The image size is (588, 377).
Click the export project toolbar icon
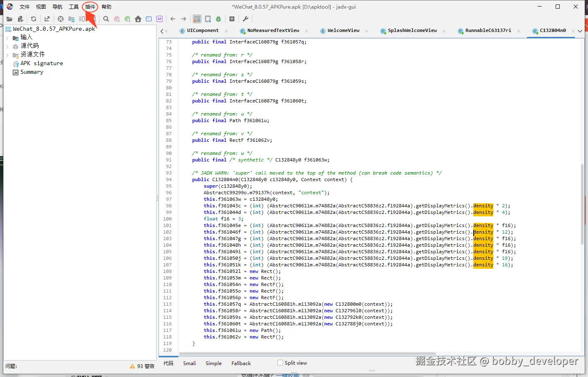point(47,19)
